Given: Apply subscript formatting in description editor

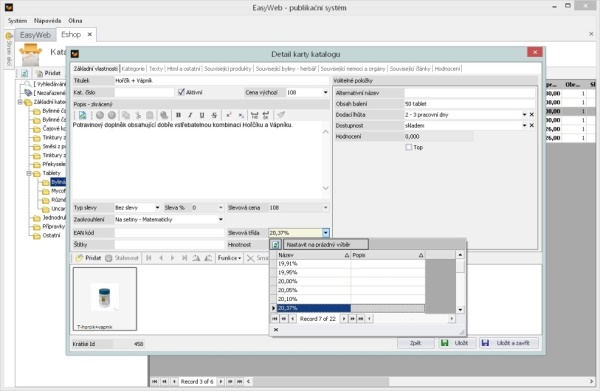Looking at the screenshot, I should pyautogui.click(x=241, y=115).
